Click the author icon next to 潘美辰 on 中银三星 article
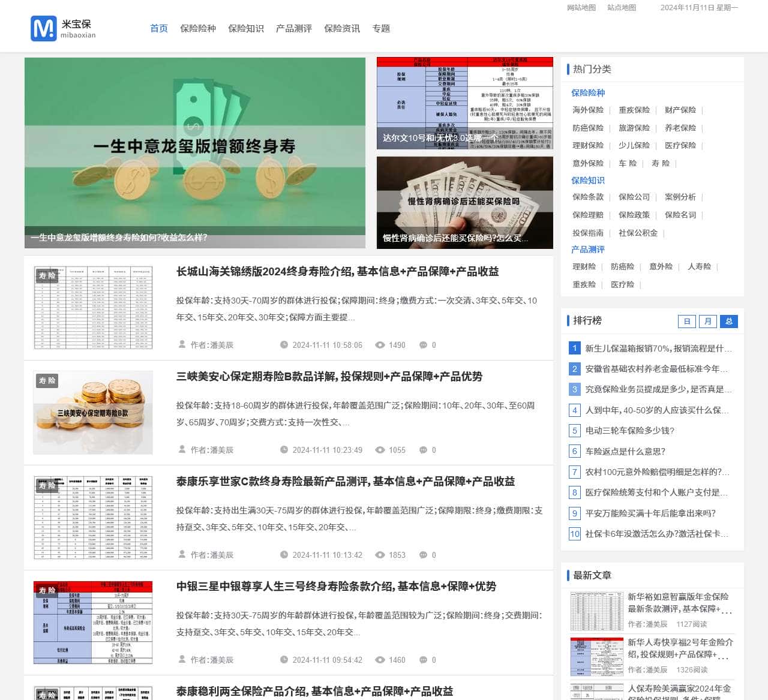768x700 pixels. (x=181, y=660)
